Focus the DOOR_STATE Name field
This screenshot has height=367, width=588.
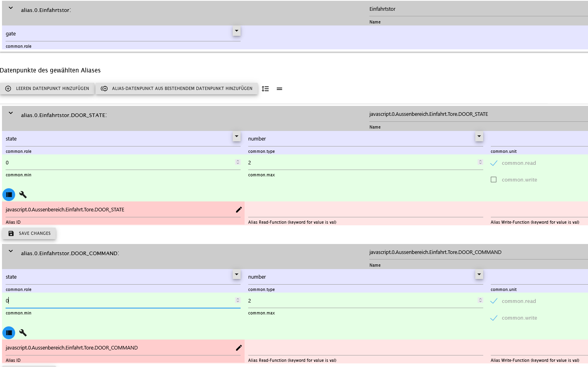[x=478, y=114]
